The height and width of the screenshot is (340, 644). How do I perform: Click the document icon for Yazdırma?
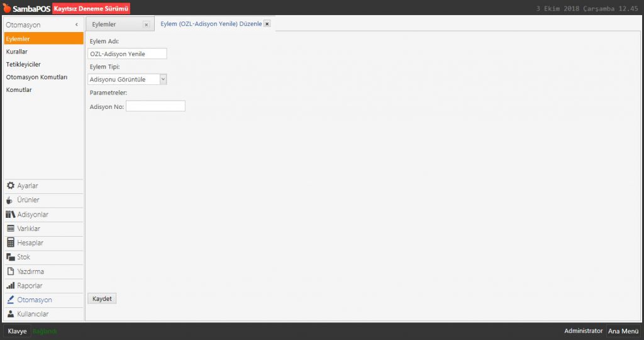[11, 271]
